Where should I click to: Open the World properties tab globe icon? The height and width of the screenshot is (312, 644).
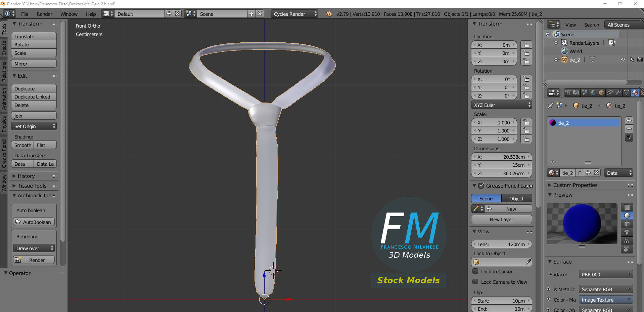tap(593, 93)
